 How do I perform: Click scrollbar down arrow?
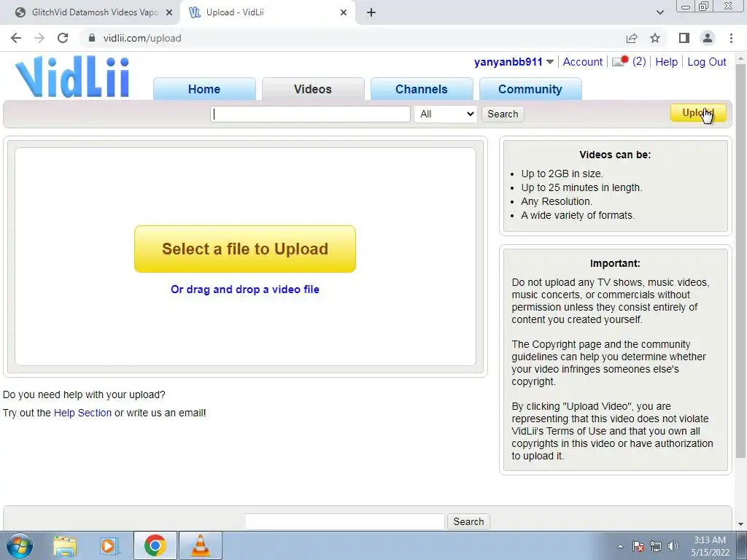point(740,524)
